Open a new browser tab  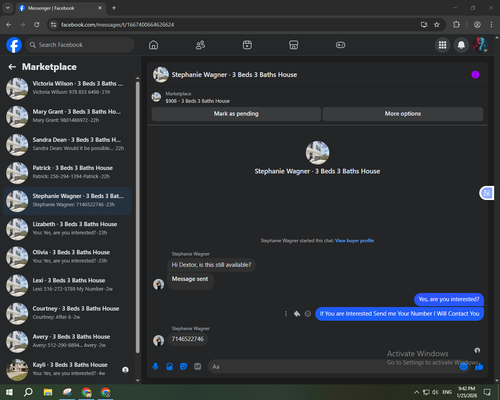point(114,8)
